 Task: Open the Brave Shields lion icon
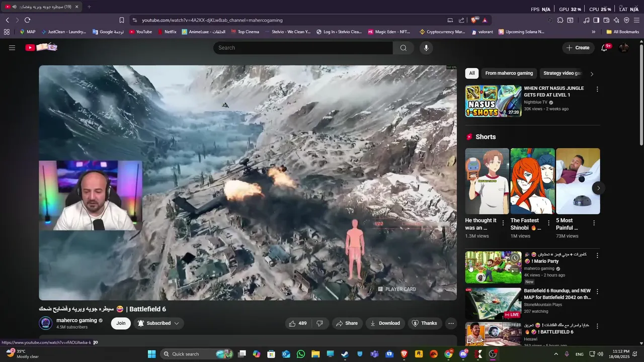point(474,20)
